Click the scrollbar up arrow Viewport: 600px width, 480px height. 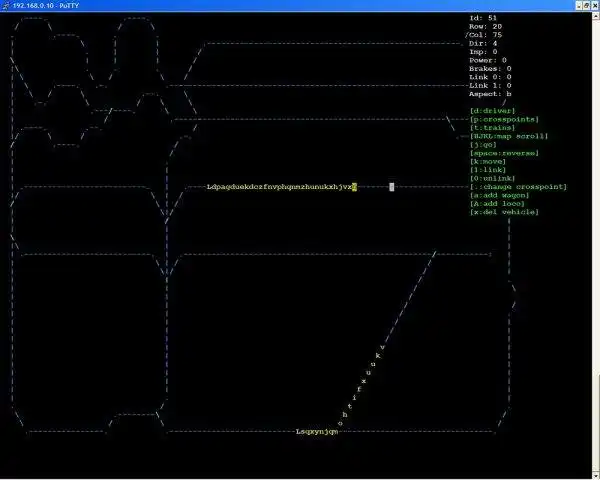(x=596, y=16)
